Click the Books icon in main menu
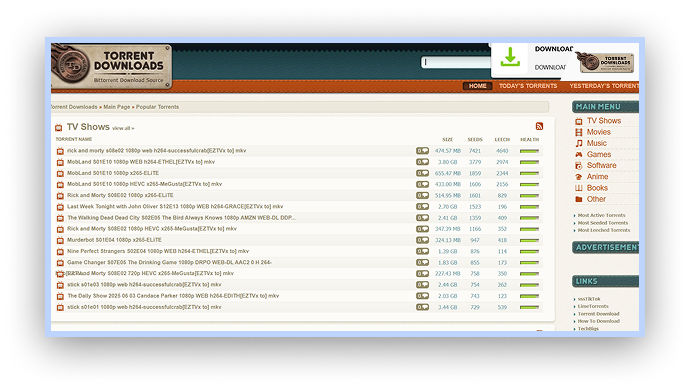The width and height of the screenshot is (690, 390). click(579, 188)
